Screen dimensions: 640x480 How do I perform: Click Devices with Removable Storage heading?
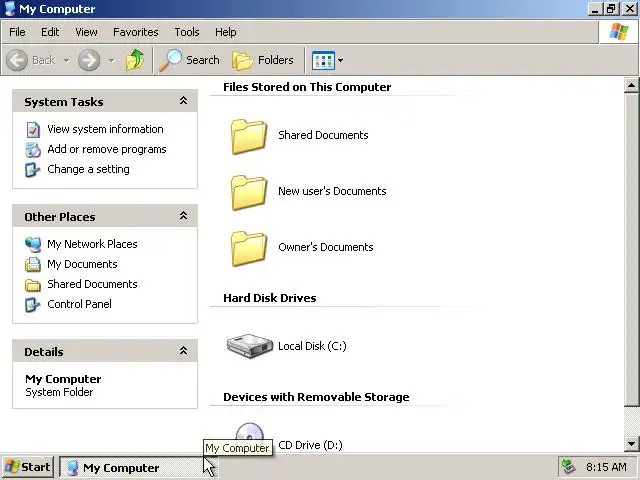(316, 397)
